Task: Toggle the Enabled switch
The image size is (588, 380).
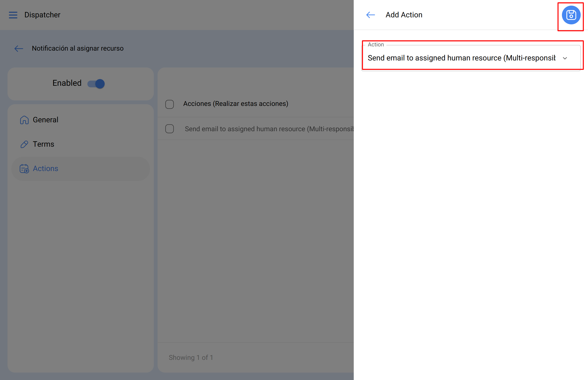Action: (96, 84)
